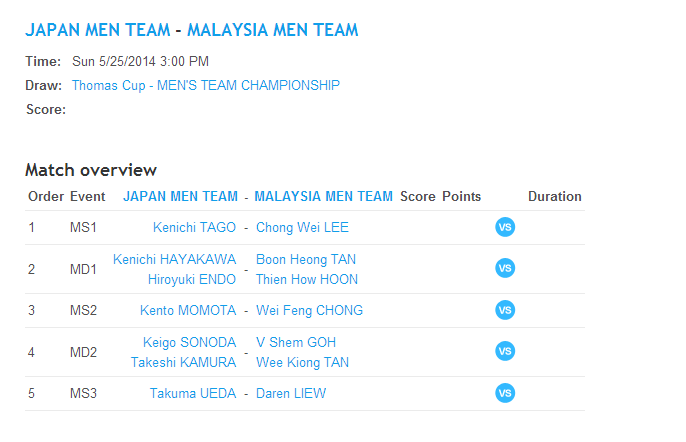Viewport: 686px width, 442px height.
Task: Select Hiroyuki ENDO player link
Action: tap(192, 279)
